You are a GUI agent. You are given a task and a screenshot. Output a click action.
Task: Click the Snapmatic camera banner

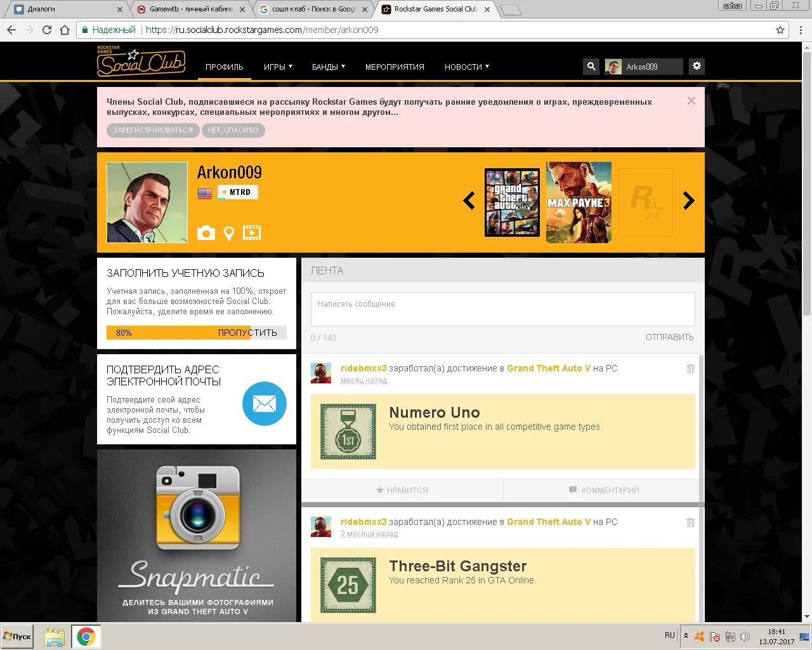tap(197, 536)
